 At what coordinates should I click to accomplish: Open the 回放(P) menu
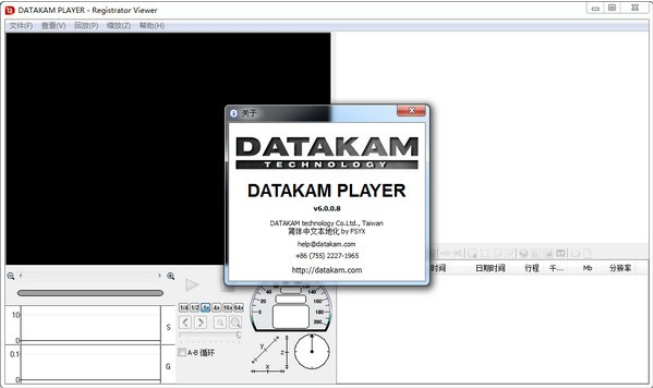[86, 26]
